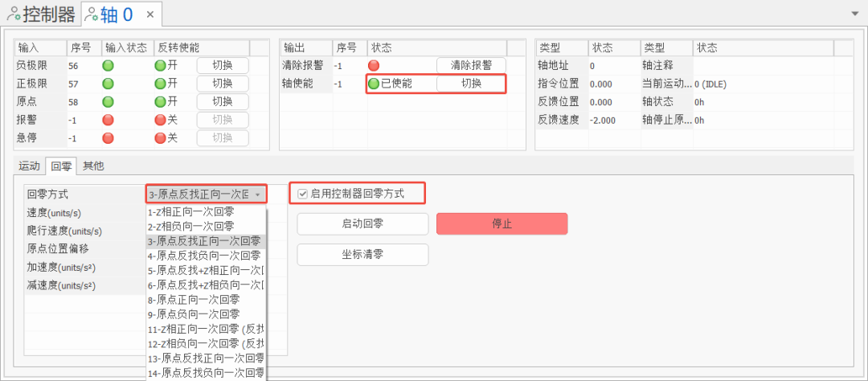Toggle 启用控制器回零方式 checkbox

pos(302,194)
